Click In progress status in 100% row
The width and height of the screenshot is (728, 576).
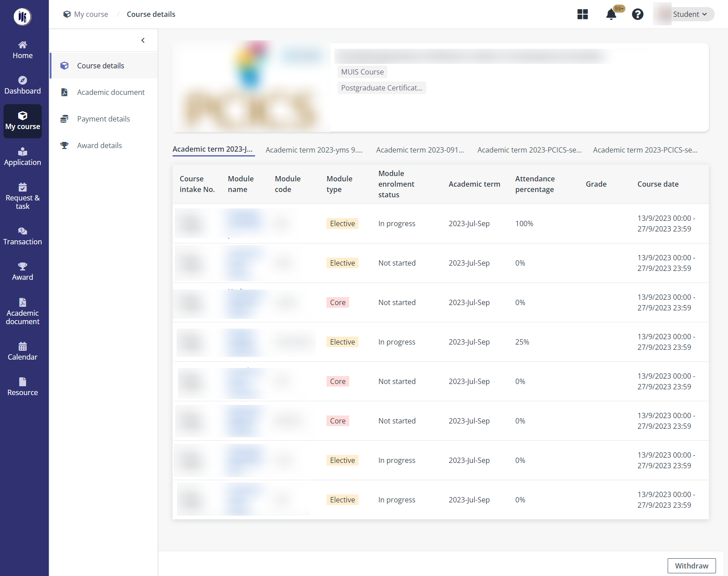(397, 223)
